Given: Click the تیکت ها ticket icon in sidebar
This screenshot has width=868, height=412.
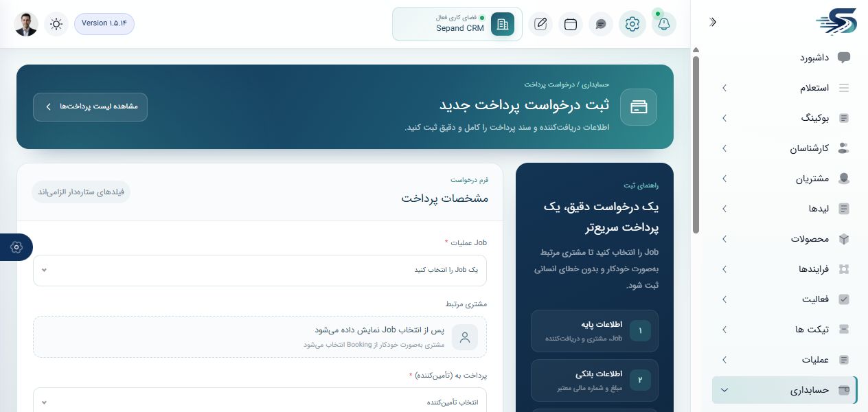Looking at the screenshot, I should coord(844,330).
